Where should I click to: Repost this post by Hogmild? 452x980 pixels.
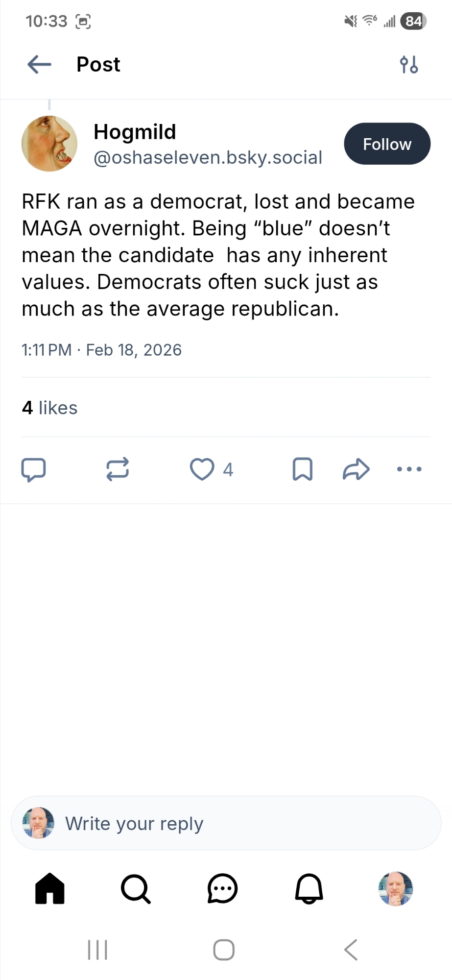[x=118, y=469]
